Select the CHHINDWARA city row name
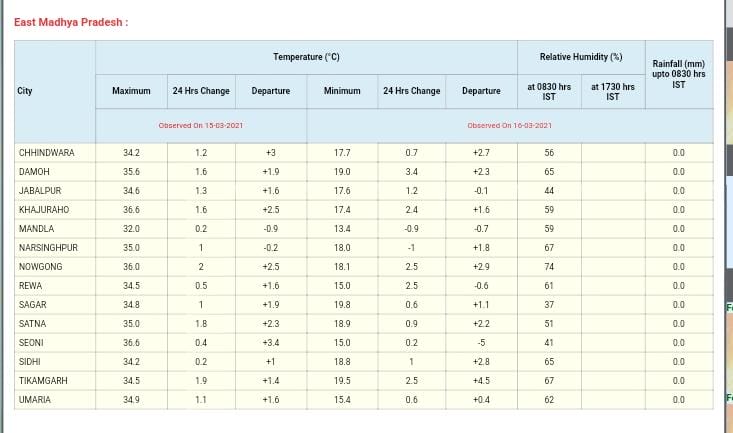 (x=46, y=153)
